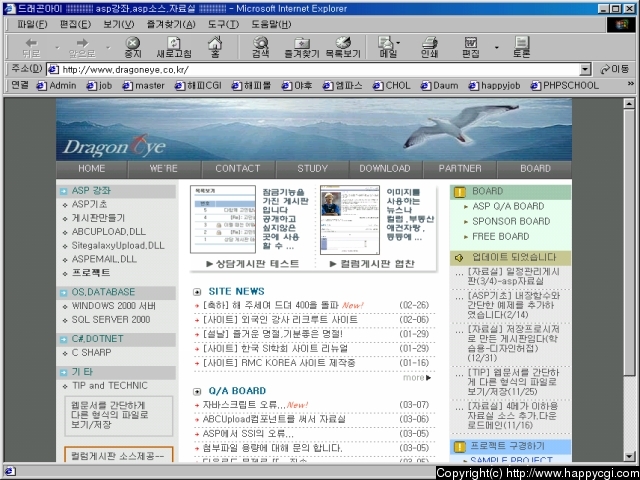Open the 도구(T) menu
640x480 pixels.
[223, 24]
